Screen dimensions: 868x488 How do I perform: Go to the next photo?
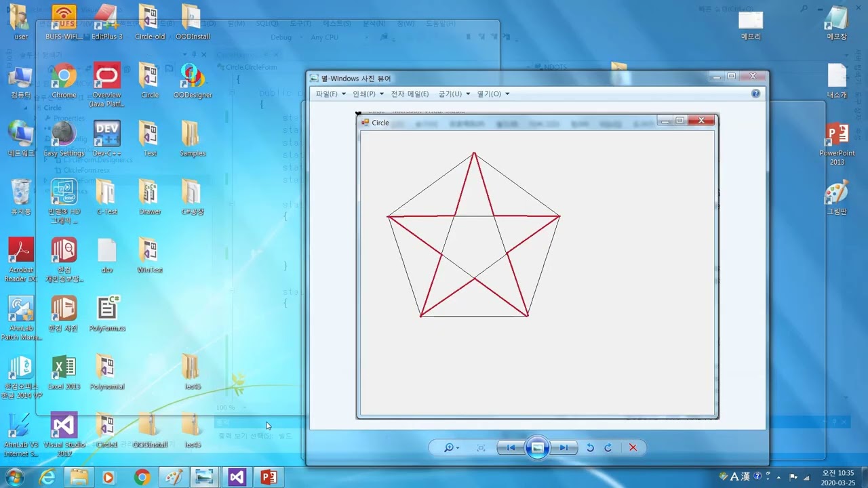point(564,448)
